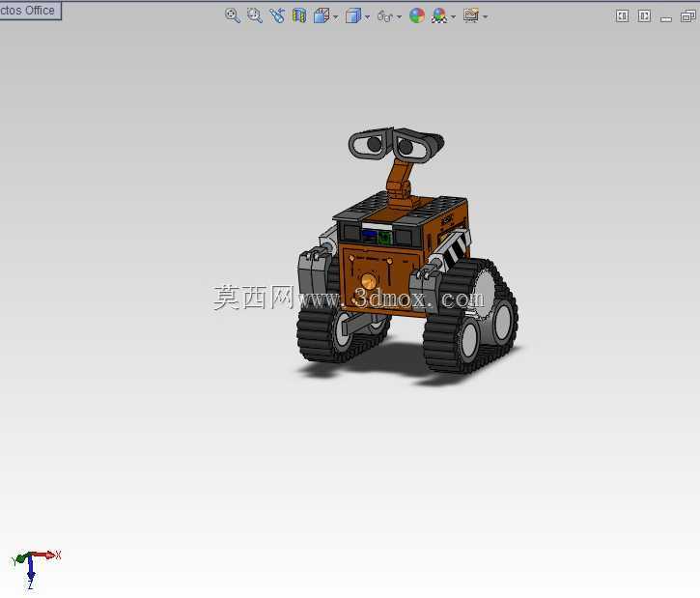Screen dimensions: 700x598
Task: Select the robot's right track wheel
Action: click(x=469, y=317)
